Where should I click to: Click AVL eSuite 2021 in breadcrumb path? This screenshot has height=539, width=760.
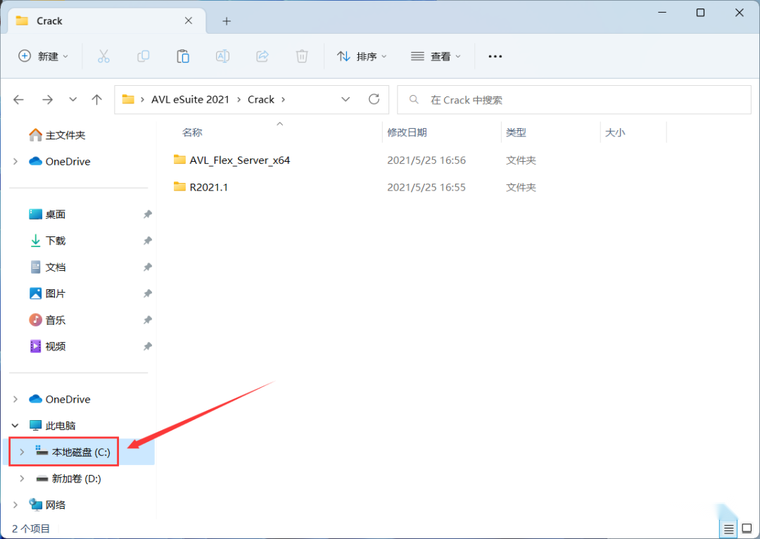(190, 99)
